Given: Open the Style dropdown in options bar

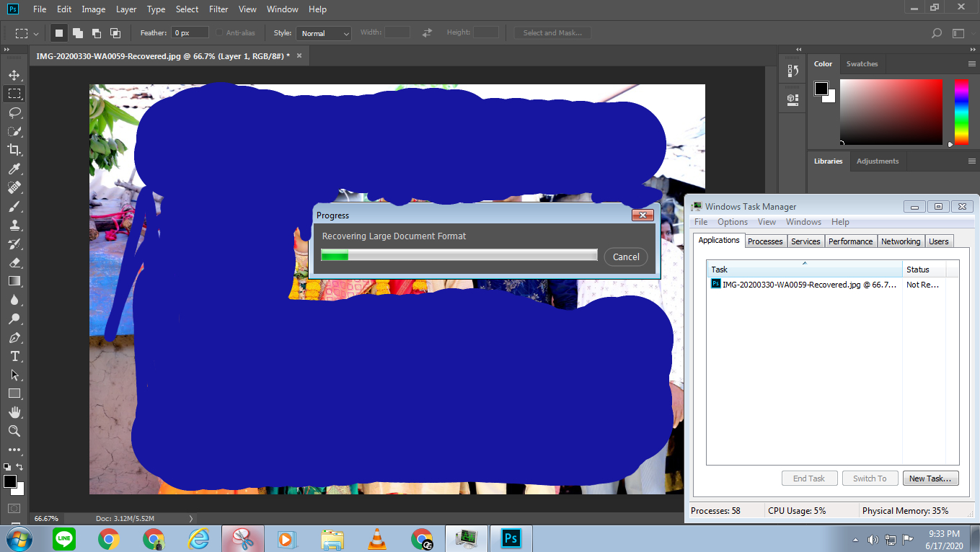Looking at the screenshot, I should tap(323, 33).
